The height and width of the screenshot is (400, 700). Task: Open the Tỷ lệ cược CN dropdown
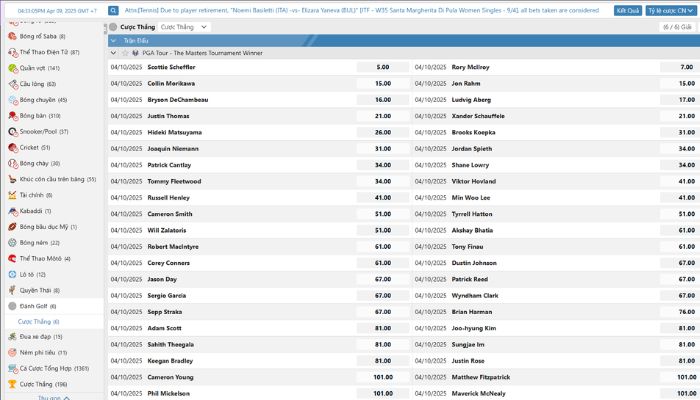[671, 10]
